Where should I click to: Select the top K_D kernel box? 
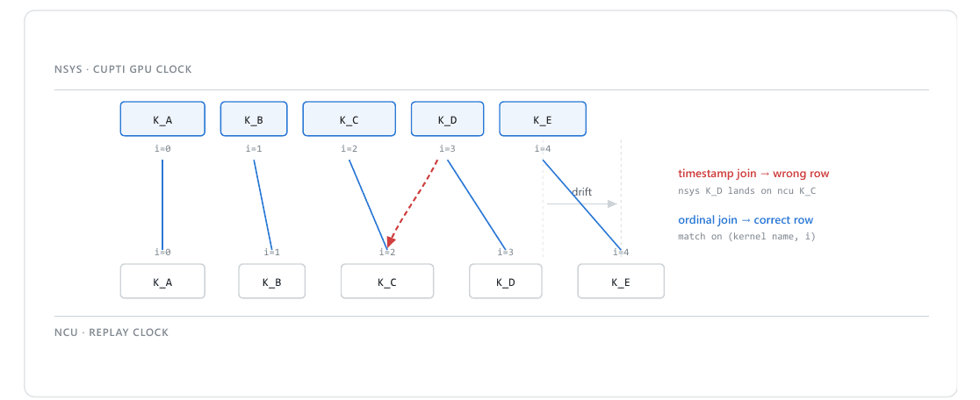pyautogui.click(x=445, y=118)
